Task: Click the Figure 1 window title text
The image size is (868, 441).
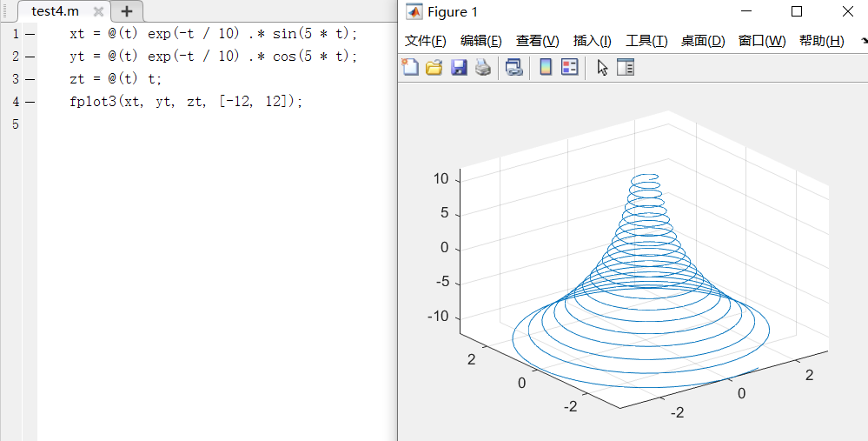Action: [x=453, y=12]
